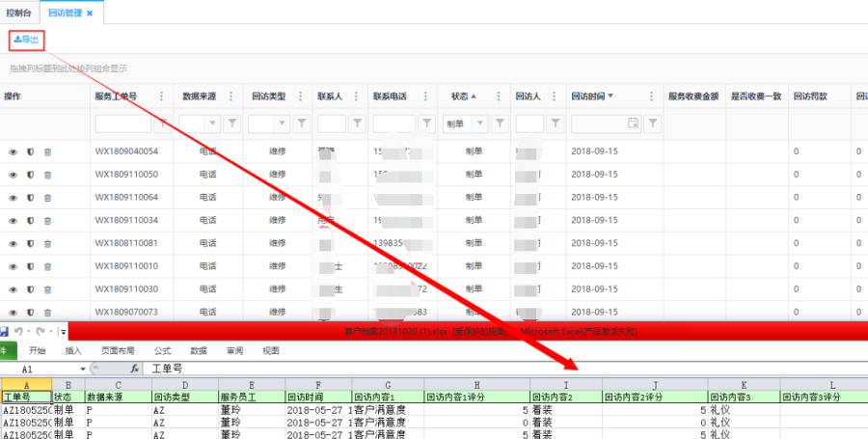Image resolution: width=868 pixels, height=439 pixels.
Task: Expand 回访类型 filter dropdown
Action: click(x=283, y=123)
